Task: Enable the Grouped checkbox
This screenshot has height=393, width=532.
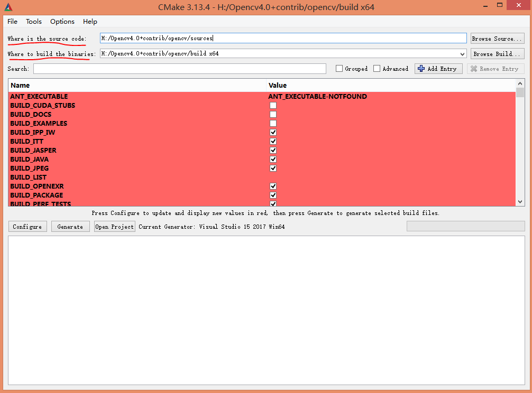Action: coord(339,69)
